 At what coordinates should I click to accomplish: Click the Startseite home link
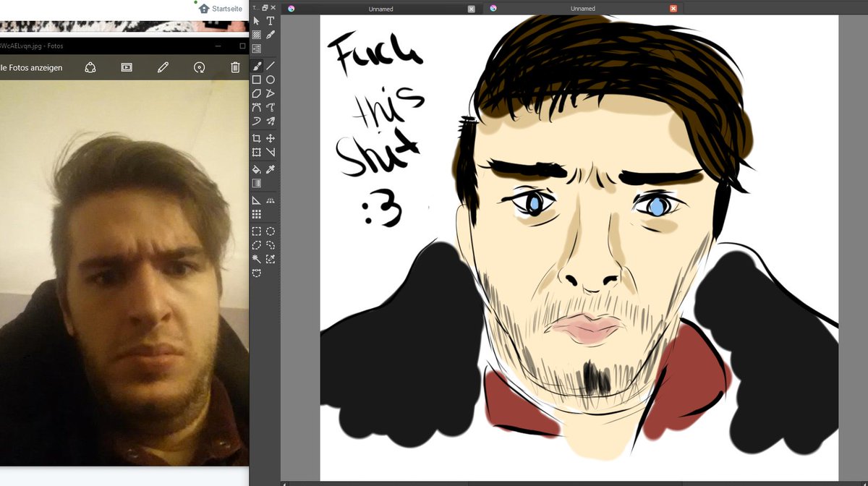pyautogui.click(x=221, y=9)
